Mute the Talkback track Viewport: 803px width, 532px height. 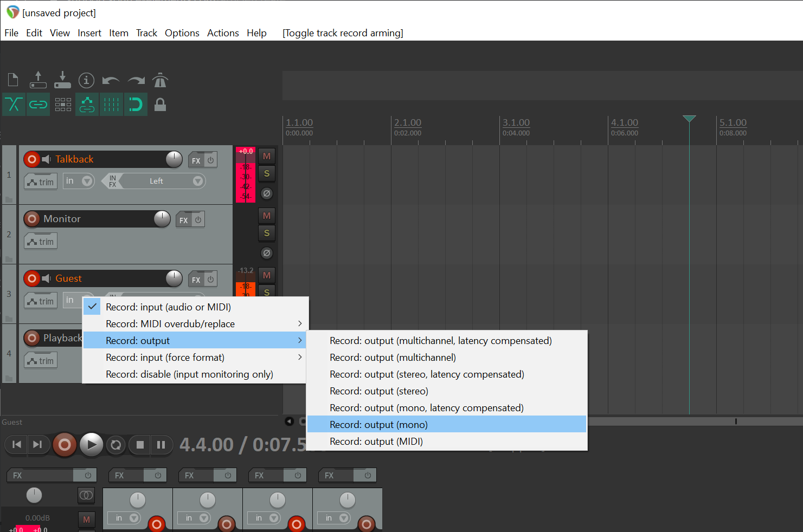[266, 157]
